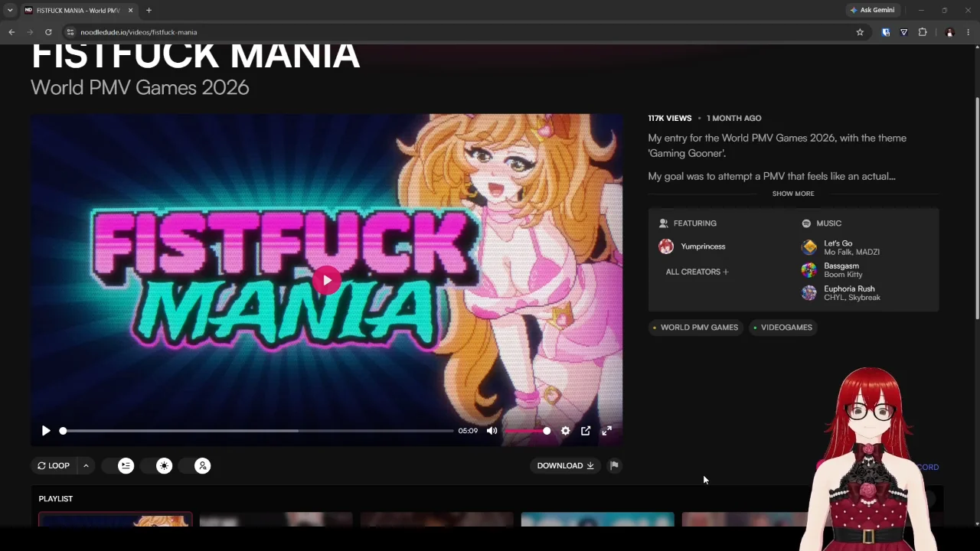Mute the video with the speaker icon
Image resolution: width=980 pixels, height=551 pixels.
click(x=492, y=431)
